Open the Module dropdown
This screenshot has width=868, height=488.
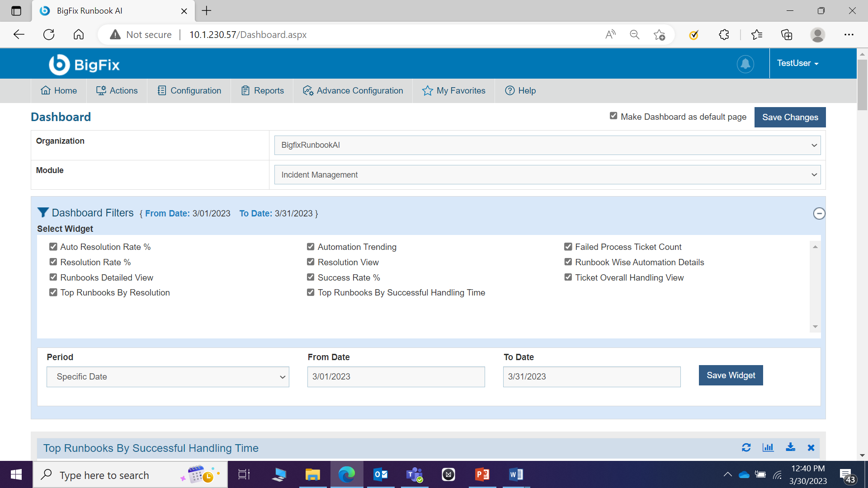547,175
